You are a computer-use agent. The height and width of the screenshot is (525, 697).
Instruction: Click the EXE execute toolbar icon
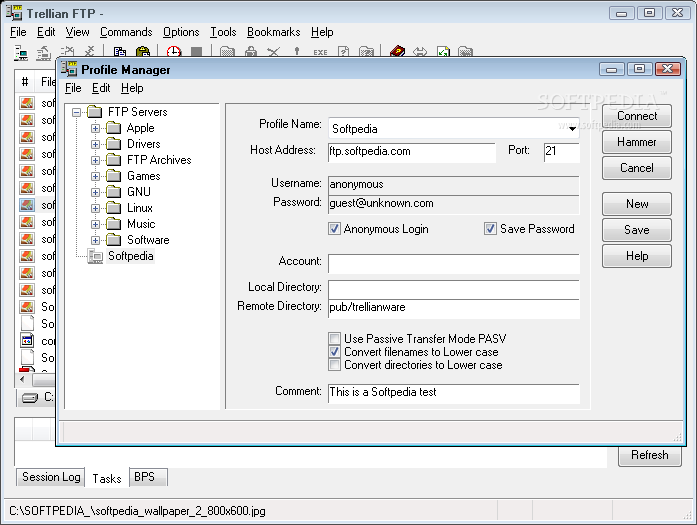(320, 52)
